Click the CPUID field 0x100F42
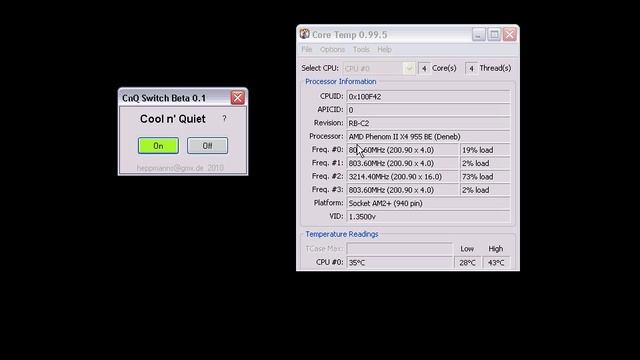Image resolution: width=640 pixels, height=360 pixels. click(428, 97)
